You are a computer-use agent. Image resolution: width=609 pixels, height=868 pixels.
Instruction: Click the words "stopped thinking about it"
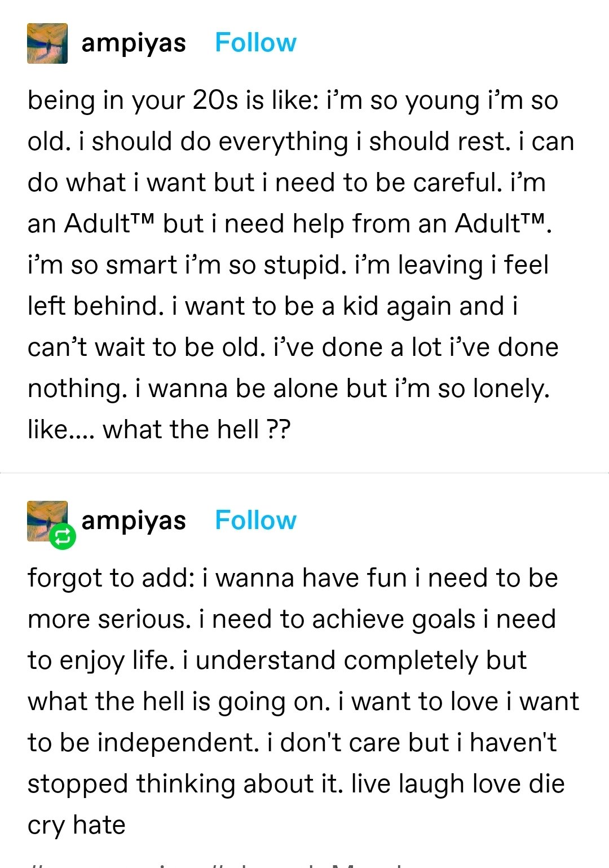[185, 784]
